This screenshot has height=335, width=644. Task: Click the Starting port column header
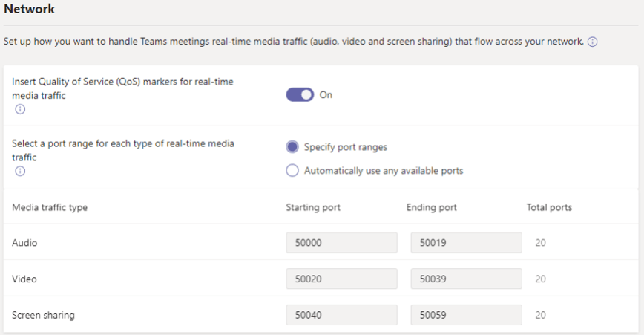point(313,207)
